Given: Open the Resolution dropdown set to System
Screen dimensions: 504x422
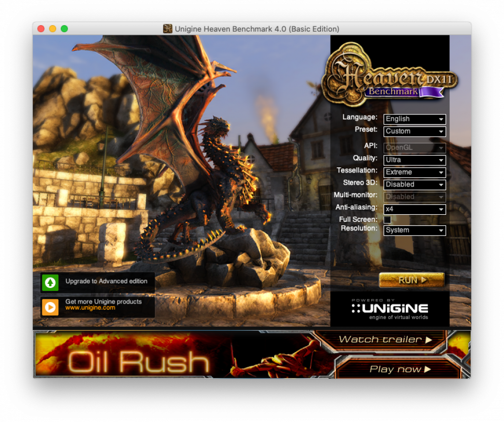Looking at the screenshot, I should pyautogui.click(x=415, y=230).
